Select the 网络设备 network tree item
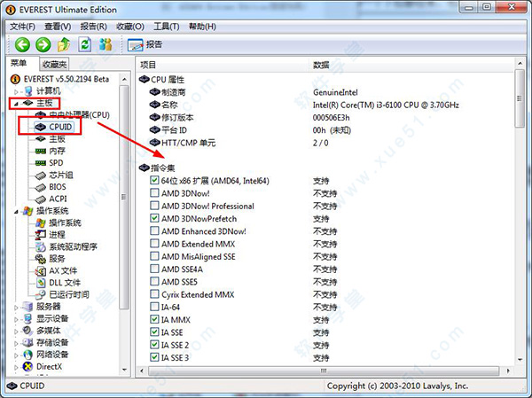532x398 pixels. [x=45, y=355]
